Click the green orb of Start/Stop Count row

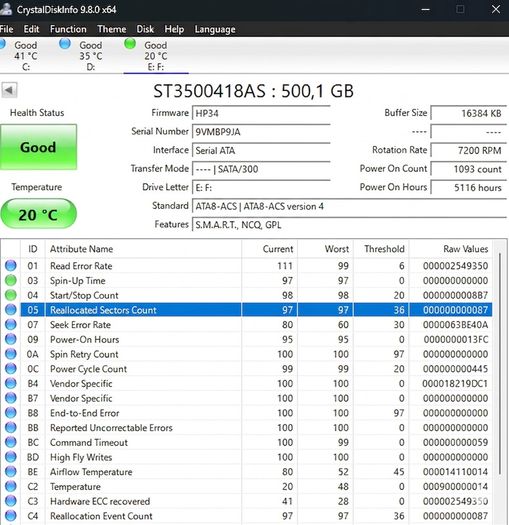tap(11, 295)
